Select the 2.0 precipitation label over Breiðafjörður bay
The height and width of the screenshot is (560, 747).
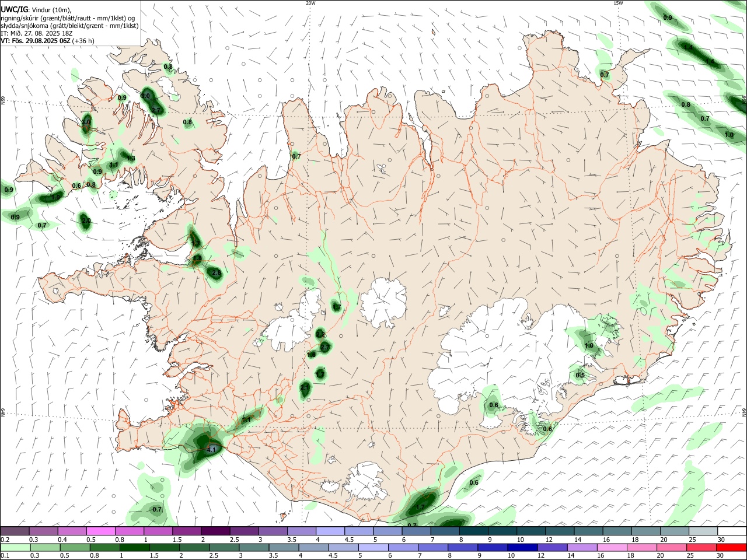click(86, 220)
